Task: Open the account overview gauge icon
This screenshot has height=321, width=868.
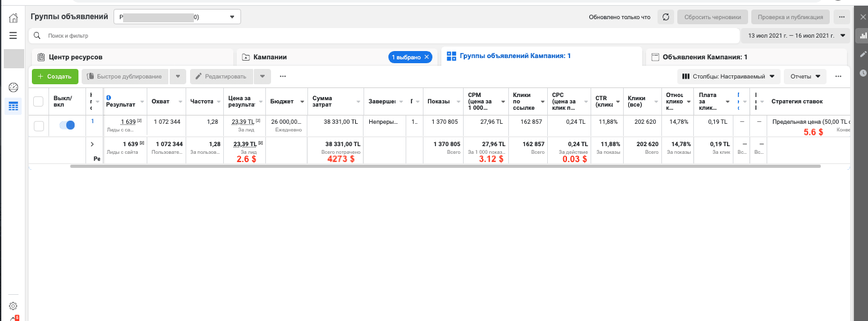Action: pyautogui.click(x=13, y=87)
